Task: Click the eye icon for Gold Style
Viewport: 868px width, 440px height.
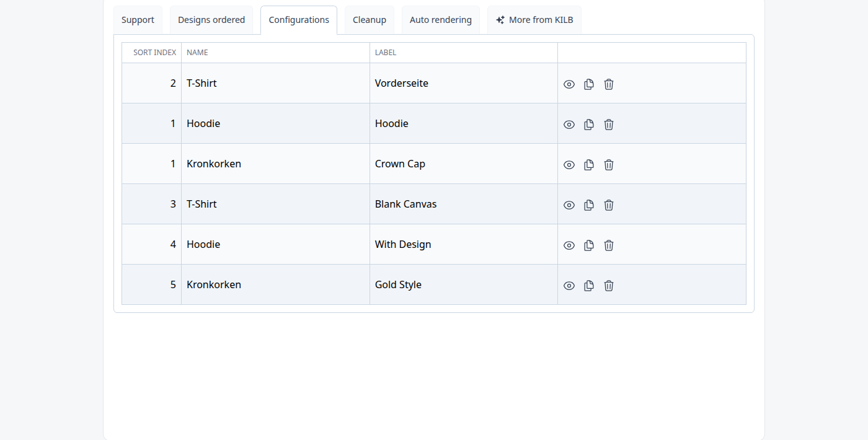Action: coord(569,286)
